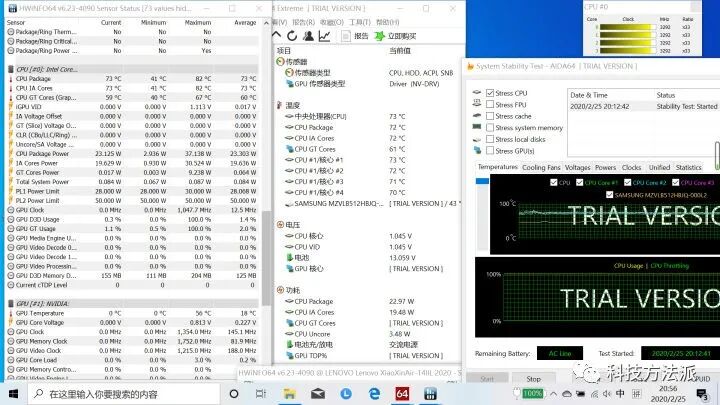Switch to the Unified tab
Viewport: 720px width, 405px height.
coord(659,168)
